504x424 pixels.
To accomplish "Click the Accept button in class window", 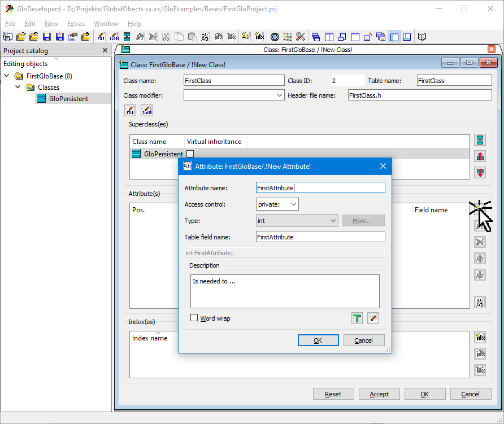I will (379, 394).
